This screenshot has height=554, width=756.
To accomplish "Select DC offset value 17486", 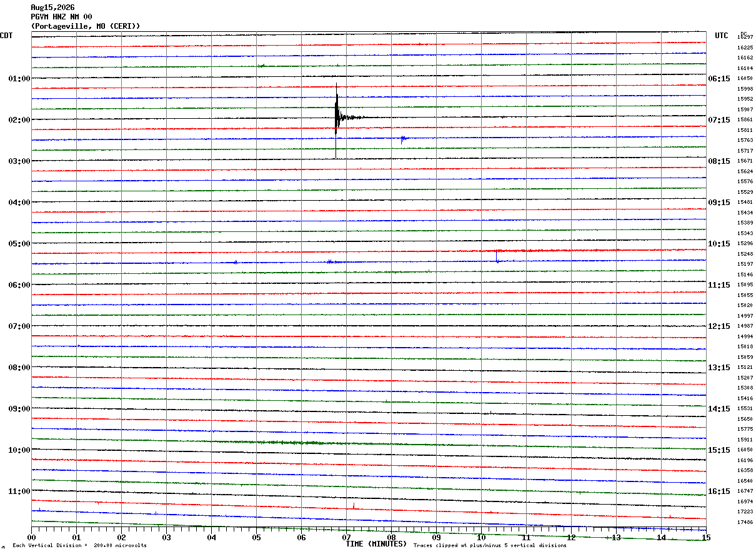I will (745, 522).
